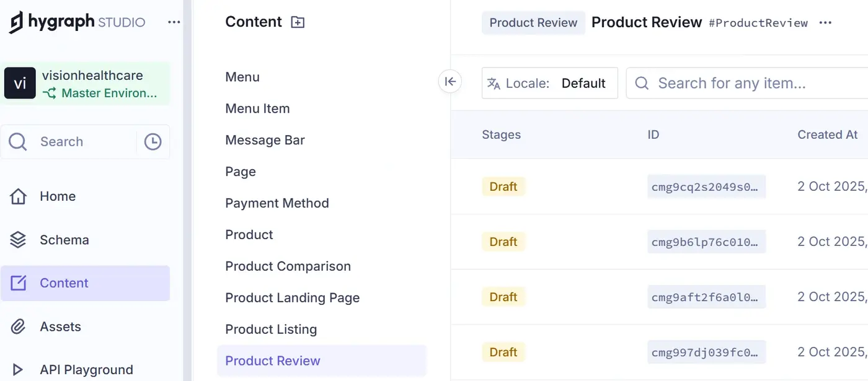Open the three-dot menu beside Hygraph Studio
Viewport: 868px width, 381px height.
[174, 22]
